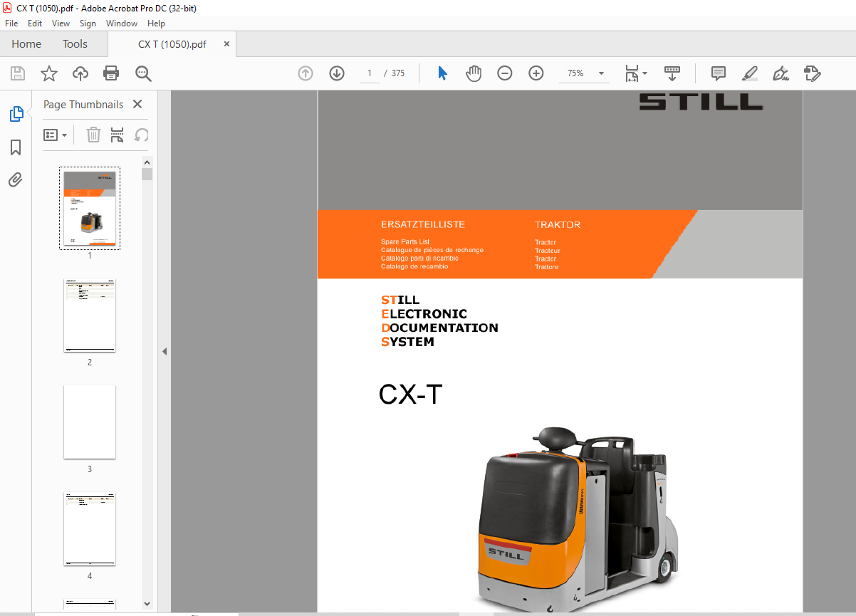Image resolution: width=856 pixels, height=616 pixels.
Task: Click the Save file icon
Action: click(x=18, y=73)
